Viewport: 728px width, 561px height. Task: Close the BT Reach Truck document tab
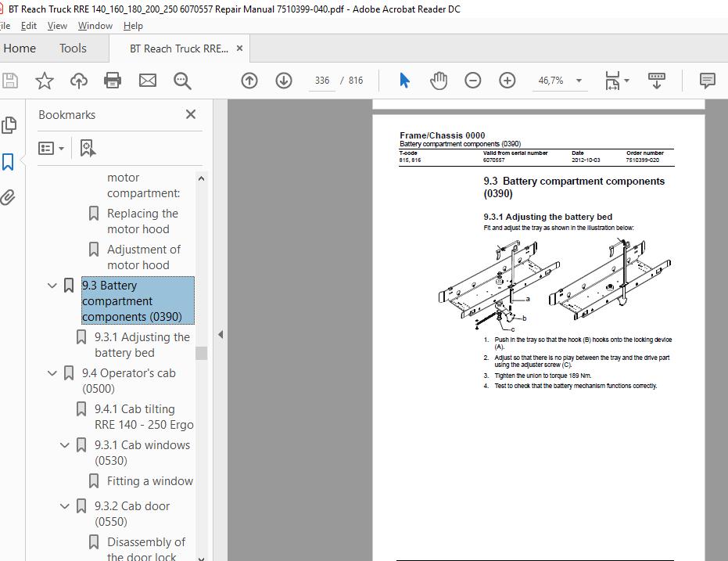point(239,49)
